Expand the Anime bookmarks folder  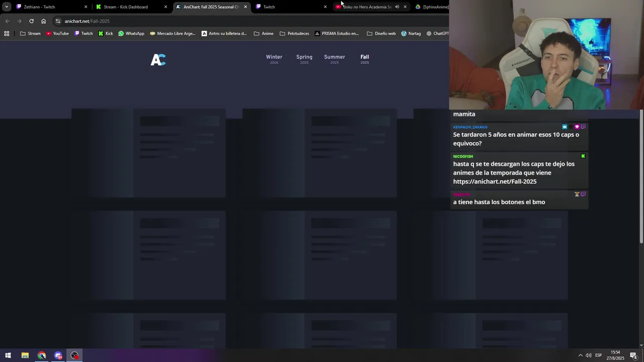coord(264,34)
